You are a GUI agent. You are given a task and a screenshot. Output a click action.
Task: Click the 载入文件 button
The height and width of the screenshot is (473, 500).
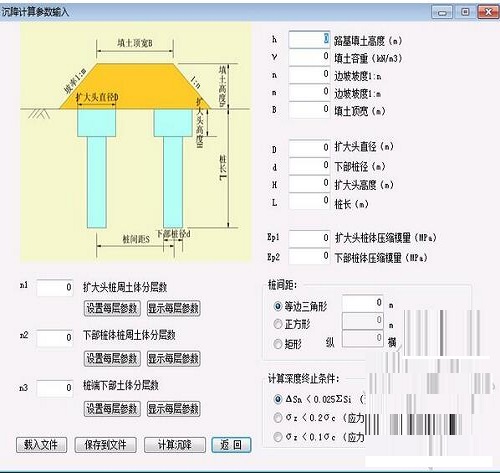(x=41, y=445)
